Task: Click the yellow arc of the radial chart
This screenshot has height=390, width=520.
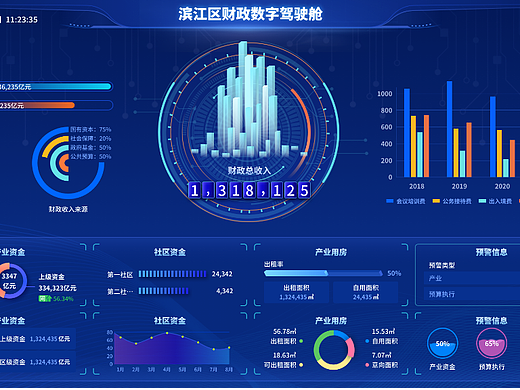Action: click(52, 143)
